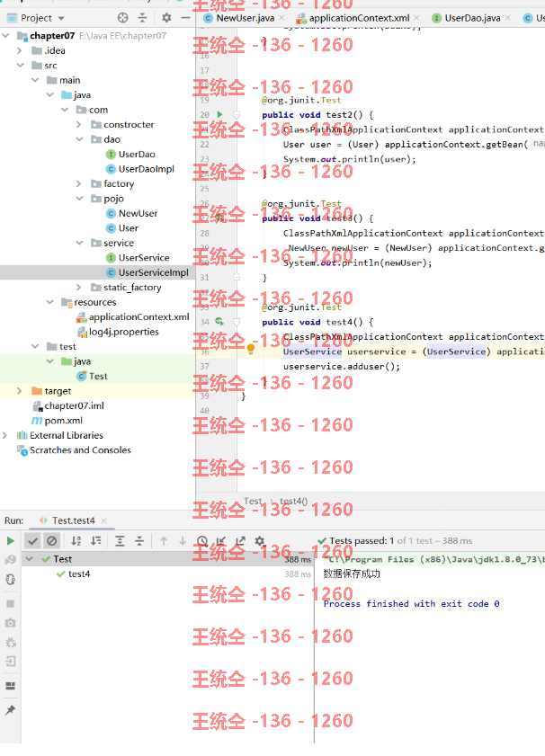
Task: Select User class in pojo package
Action: click(x=129, y=228)
